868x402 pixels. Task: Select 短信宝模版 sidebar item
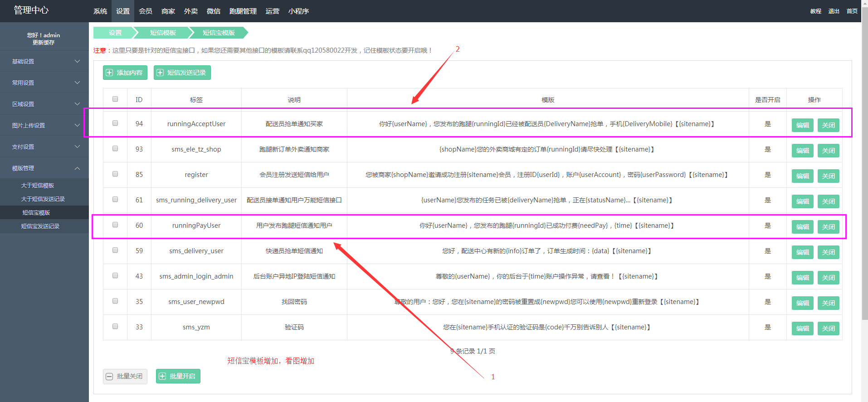[44, 212]
